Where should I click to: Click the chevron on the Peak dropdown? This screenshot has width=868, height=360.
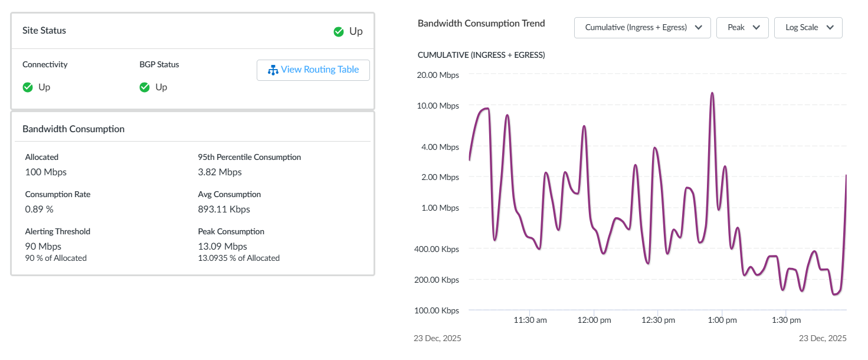[756, 28]
